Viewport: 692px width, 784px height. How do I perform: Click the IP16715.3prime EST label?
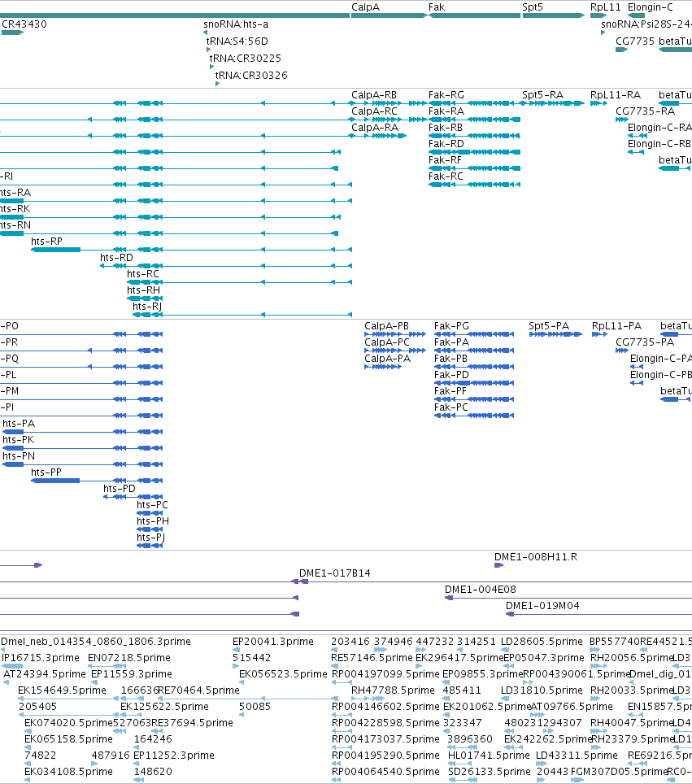coord(41,657)
